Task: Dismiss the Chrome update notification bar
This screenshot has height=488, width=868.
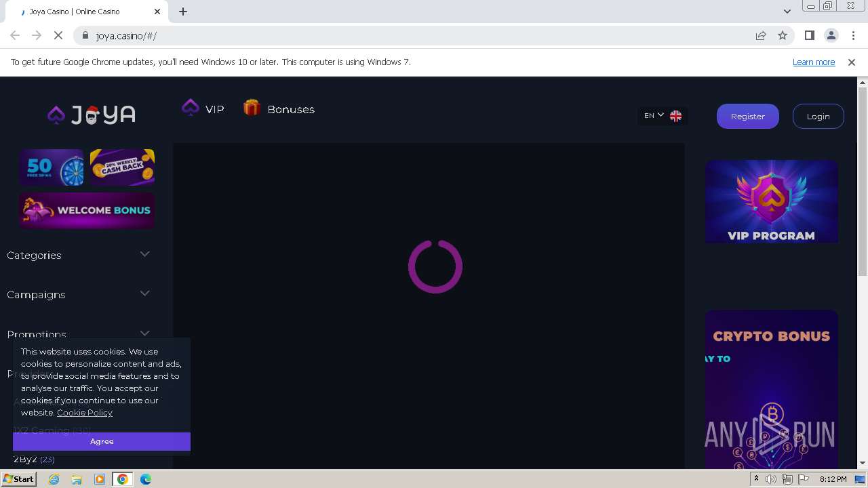Action: click(x=852, y=62)
